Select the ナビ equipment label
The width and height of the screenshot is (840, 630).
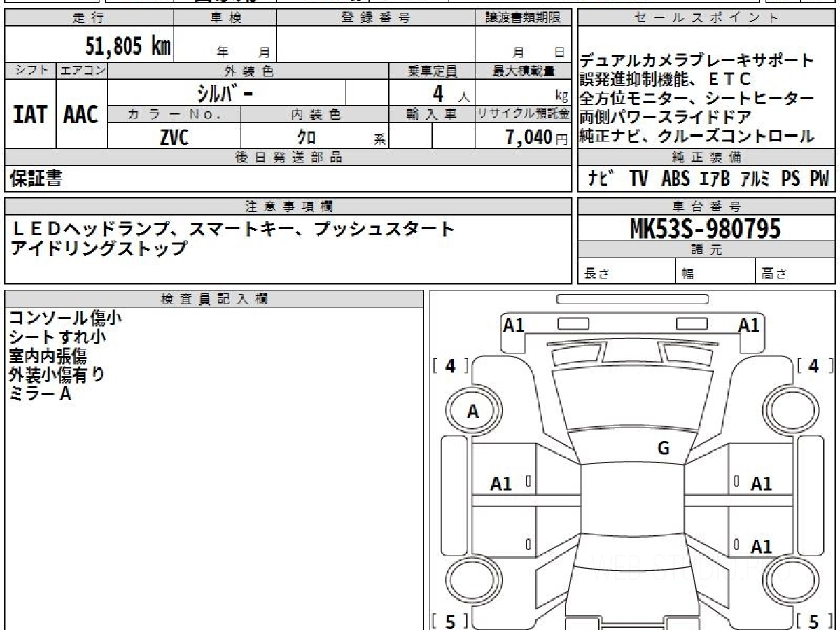point(601,178)
